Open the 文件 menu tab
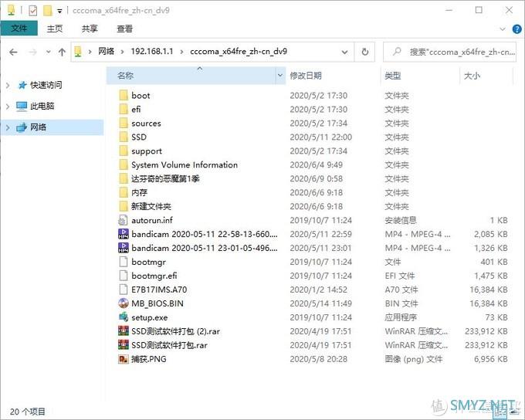 coord(19,29)
